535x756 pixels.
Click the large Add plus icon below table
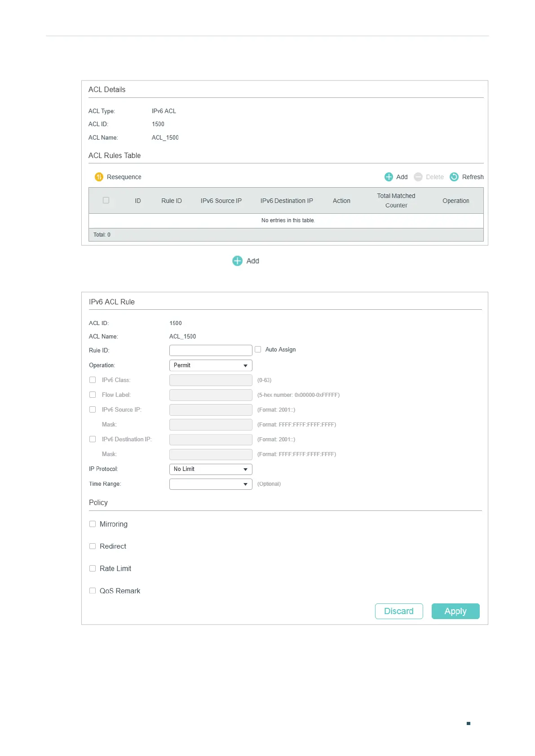[237, 261]
